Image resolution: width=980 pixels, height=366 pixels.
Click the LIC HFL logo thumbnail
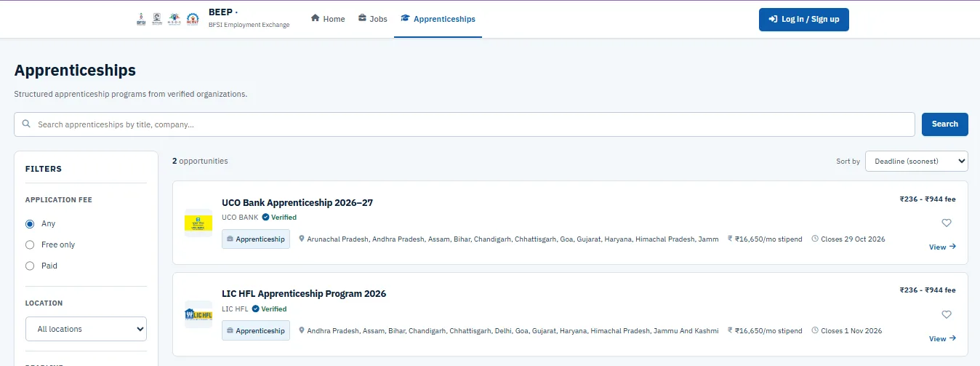click(x=198, y=314)
